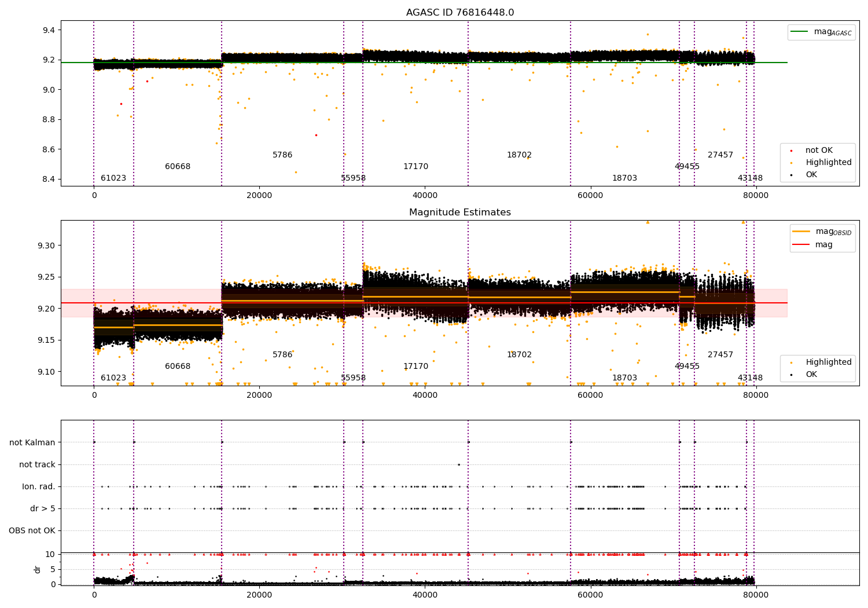Click obsid 43148 in Magnitude Estimates plot

[x=750, y=378]
